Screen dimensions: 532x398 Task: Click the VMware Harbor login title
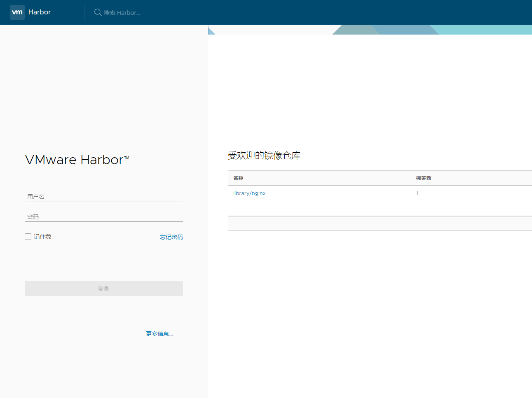77,160
